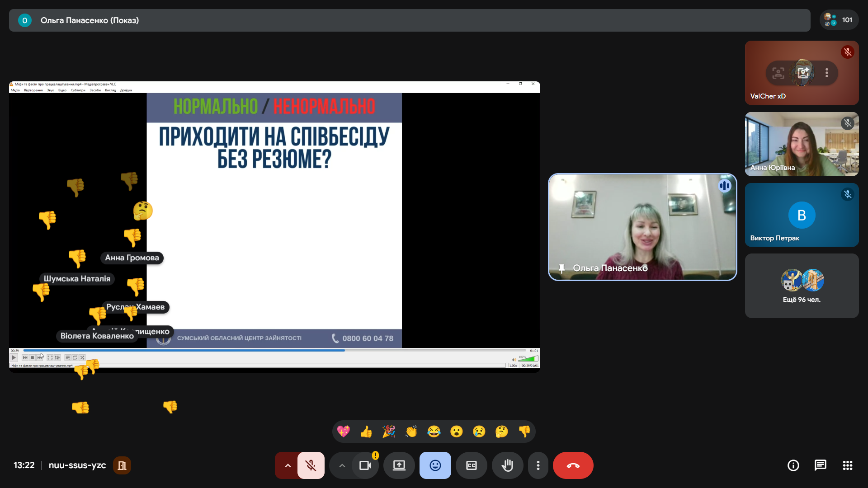868x488 pixels.
Task: Open the activities grid icon
Action: coord(847,465)
